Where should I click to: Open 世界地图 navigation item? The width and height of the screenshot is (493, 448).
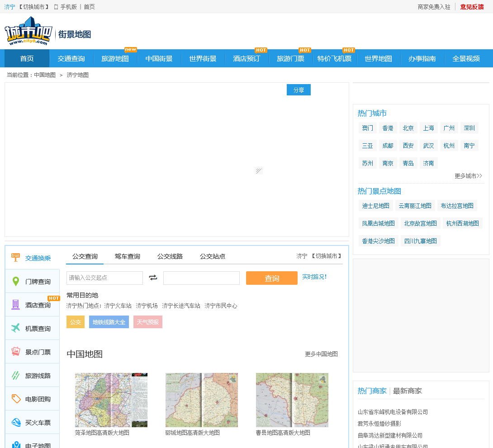tap(378, 58)
